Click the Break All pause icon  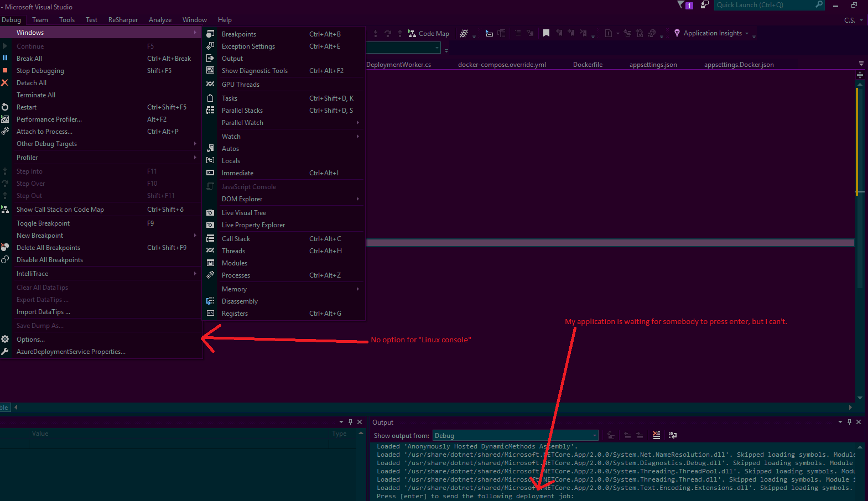[x=5, y=58]
